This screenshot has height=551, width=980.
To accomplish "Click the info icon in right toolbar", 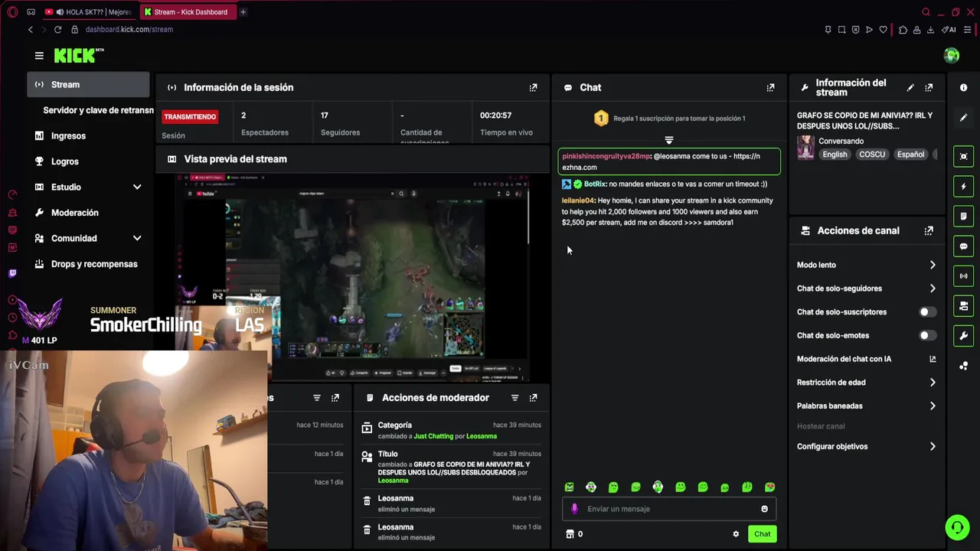I will tap(963, 87).
